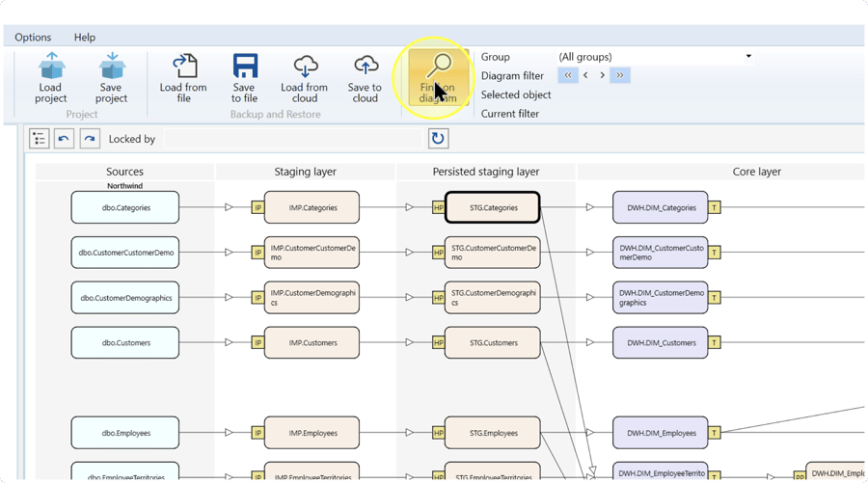868x483 pixels.
Task: Click the Diagram filter label
Action: tap(512, 76)
